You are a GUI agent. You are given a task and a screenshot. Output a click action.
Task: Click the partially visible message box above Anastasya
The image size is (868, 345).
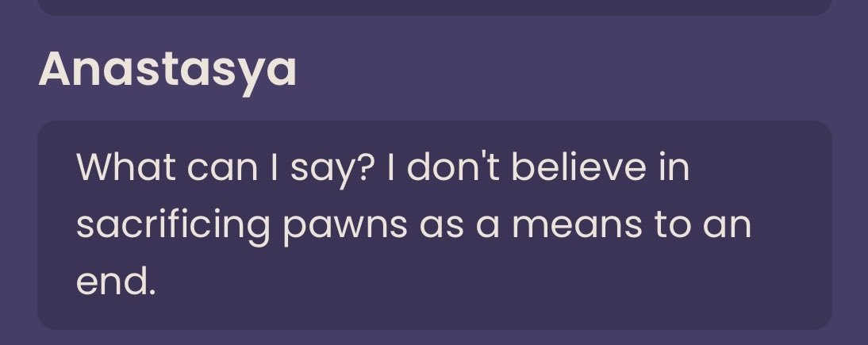(x=435, y=7)
